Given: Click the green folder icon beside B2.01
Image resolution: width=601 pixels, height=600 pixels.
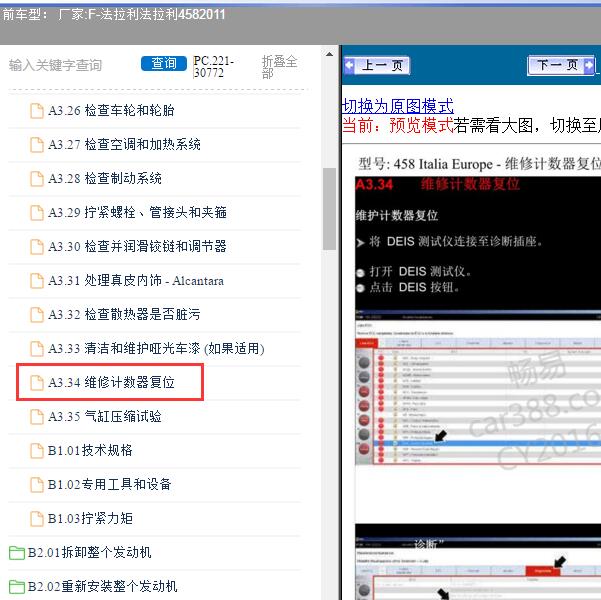Looking at the screenshot, I should (x=16, y=553).
